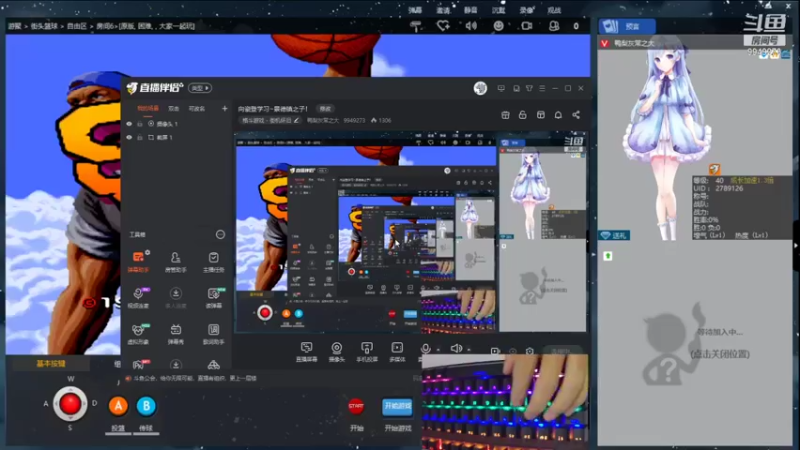Click the 沉浸 menu item
The image size is (800, 450).
pos(498,10)
